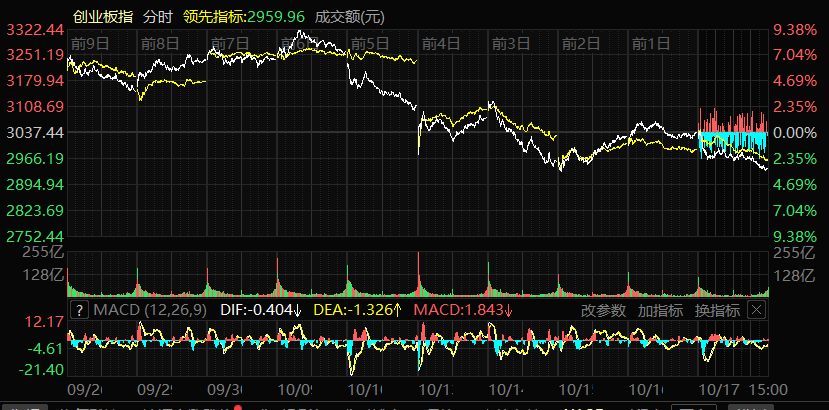Click the red MACD value readout

coord(463,310)
